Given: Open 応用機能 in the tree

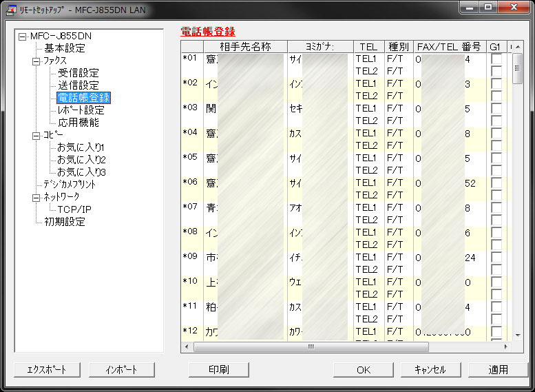Looking at the screenshot, I should [x=78, y=122].
